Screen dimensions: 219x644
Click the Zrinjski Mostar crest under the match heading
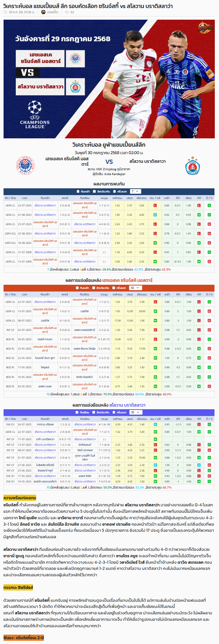point(25,165)
